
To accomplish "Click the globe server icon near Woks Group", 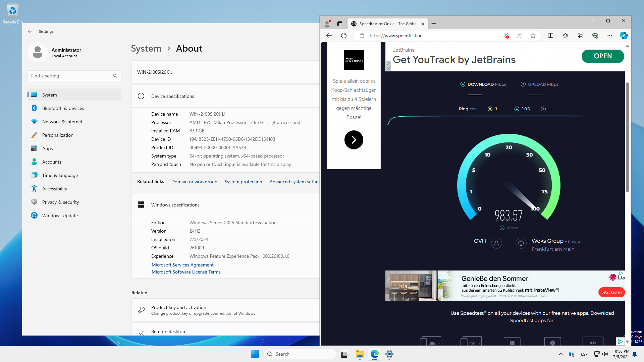I will click(x=521, y=243).
